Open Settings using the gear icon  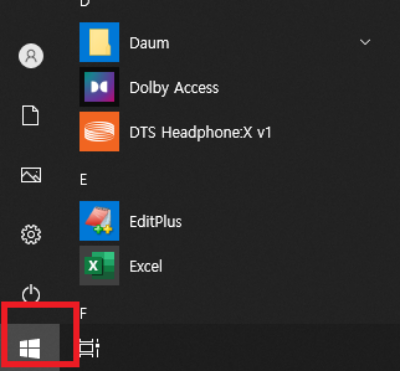pyautogui.click(x=31, y=235)
